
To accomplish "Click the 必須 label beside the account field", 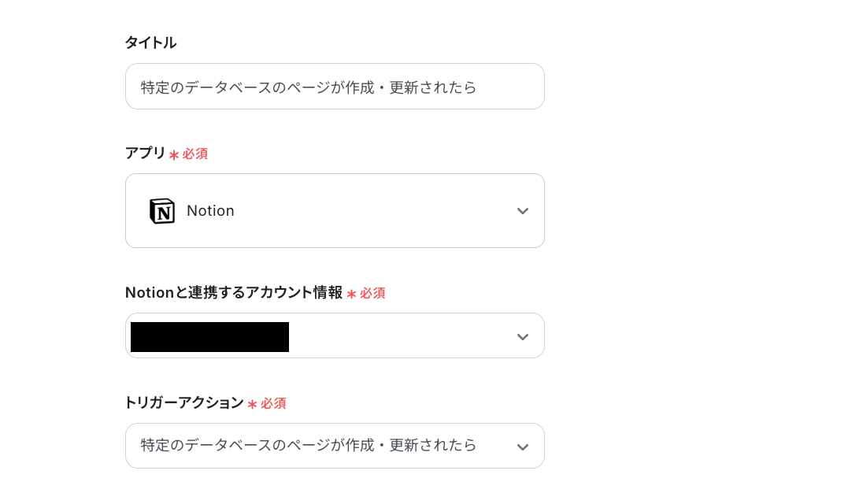I will pos(374,293).
